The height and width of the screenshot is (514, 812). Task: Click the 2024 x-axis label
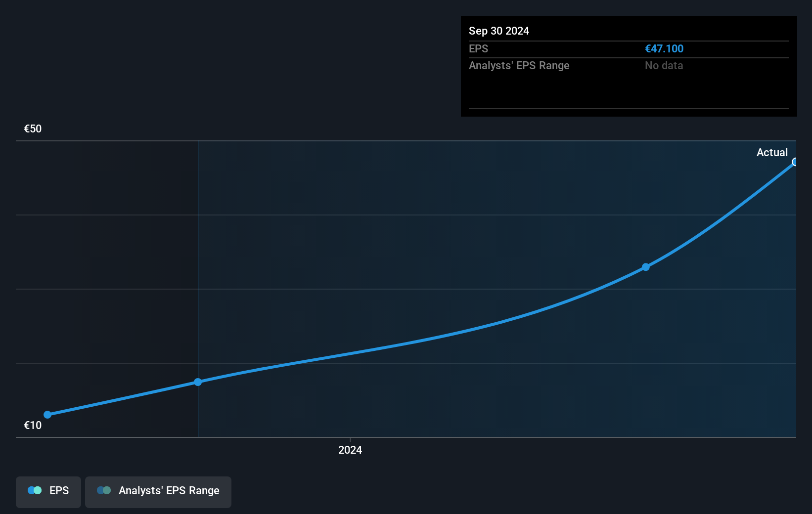click(350, 450)
